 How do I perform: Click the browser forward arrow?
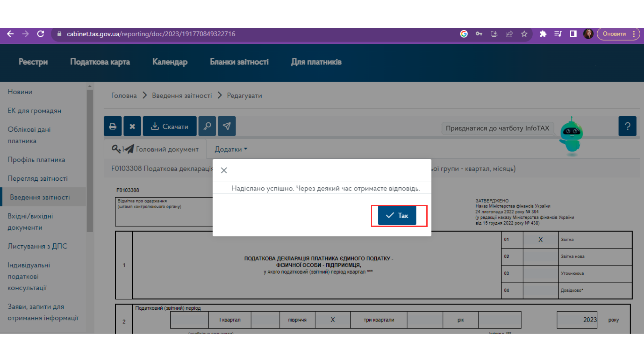(25, 34)
